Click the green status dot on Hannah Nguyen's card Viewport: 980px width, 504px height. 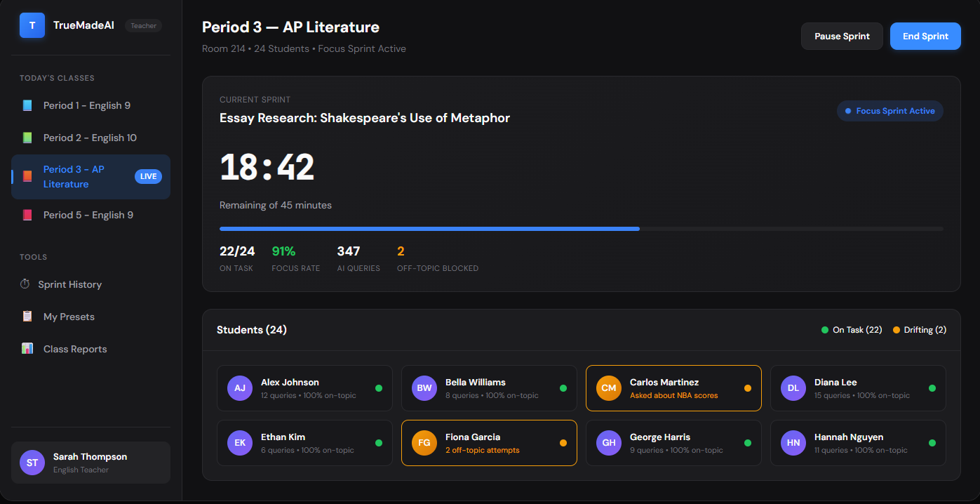pyautogui.click(x=932, y=443)
